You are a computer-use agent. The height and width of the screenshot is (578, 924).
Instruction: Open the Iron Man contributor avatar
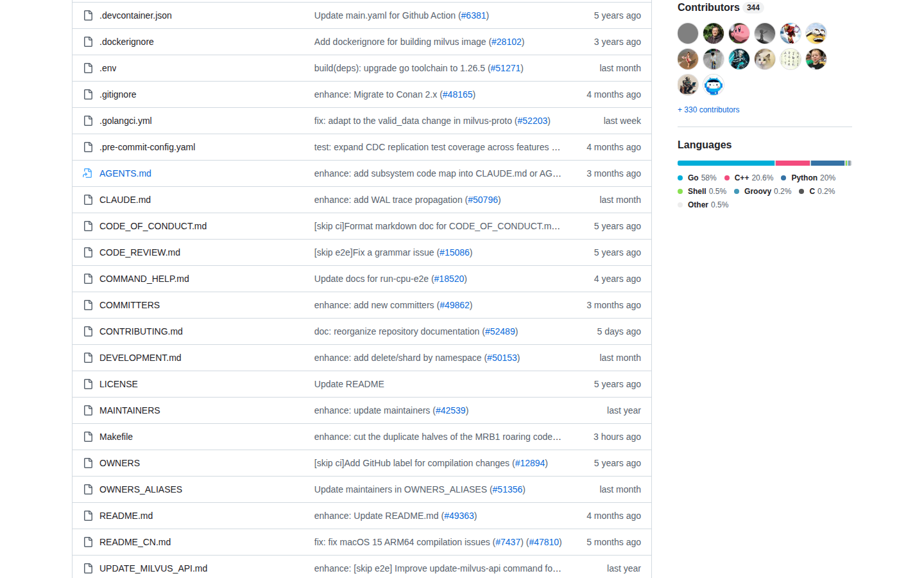[791, 33]
